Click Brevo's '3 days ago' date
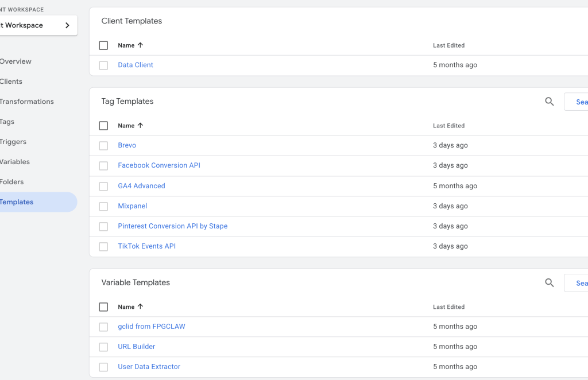This screenshot has height=380, width=588. (x=450, y=145)
